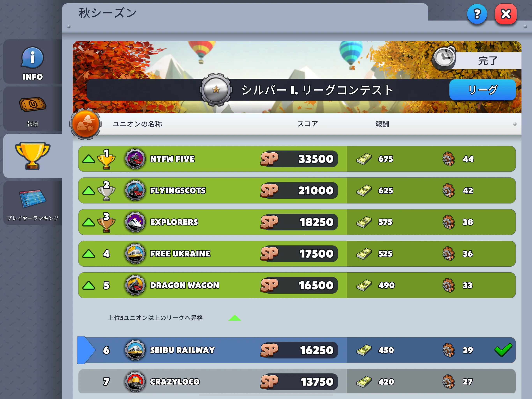Click the DRAGON WAGON promotion arrow

89,285
